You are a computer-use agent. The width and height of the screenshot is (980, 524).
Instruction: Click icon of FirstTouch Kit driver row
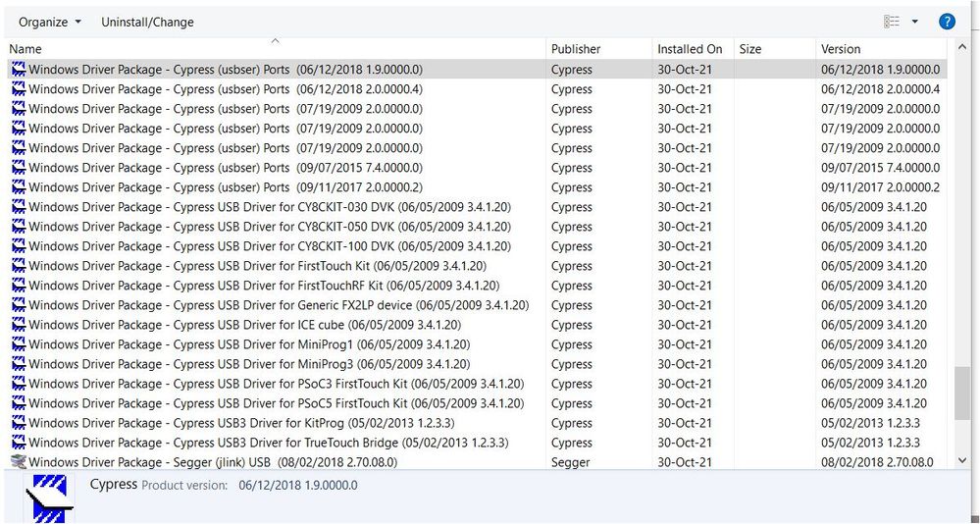[19, 266]
